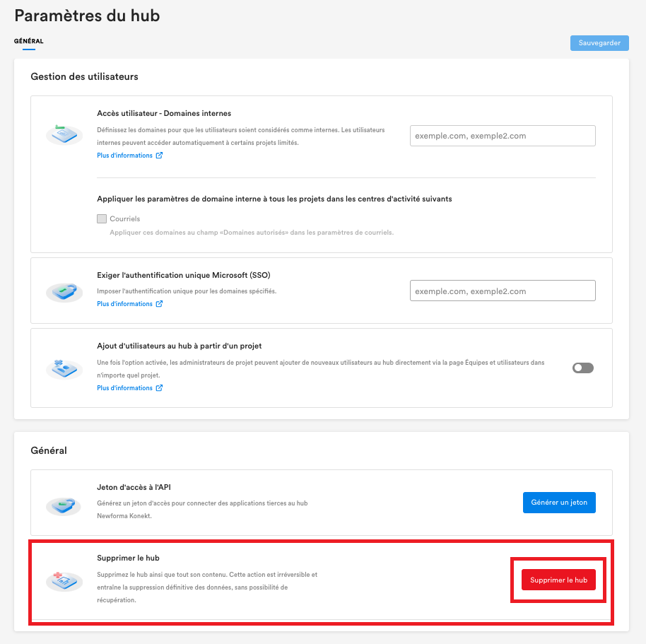Screen dimensions: 646x644
Task: Click external link icon under hub user addition
Action: [159, 388]
